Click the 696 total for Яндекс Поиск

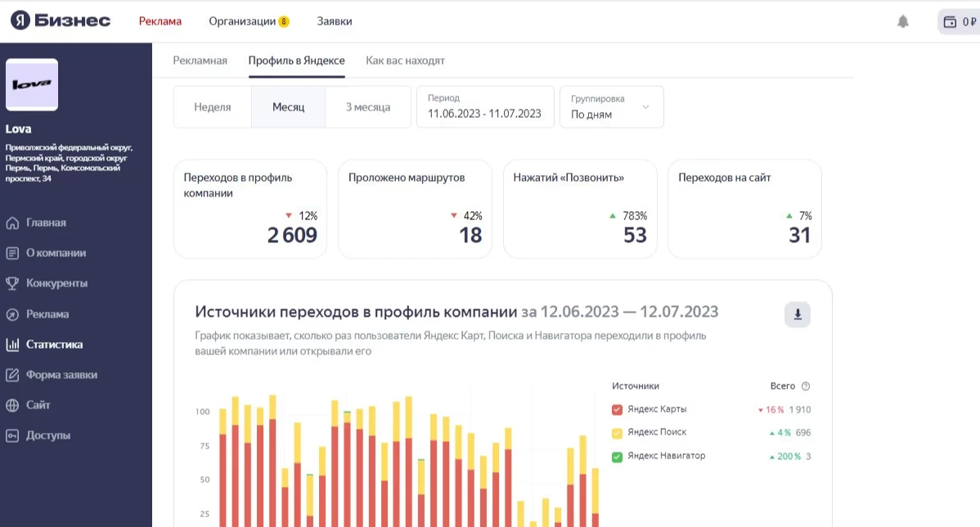[x=803, y=433]
